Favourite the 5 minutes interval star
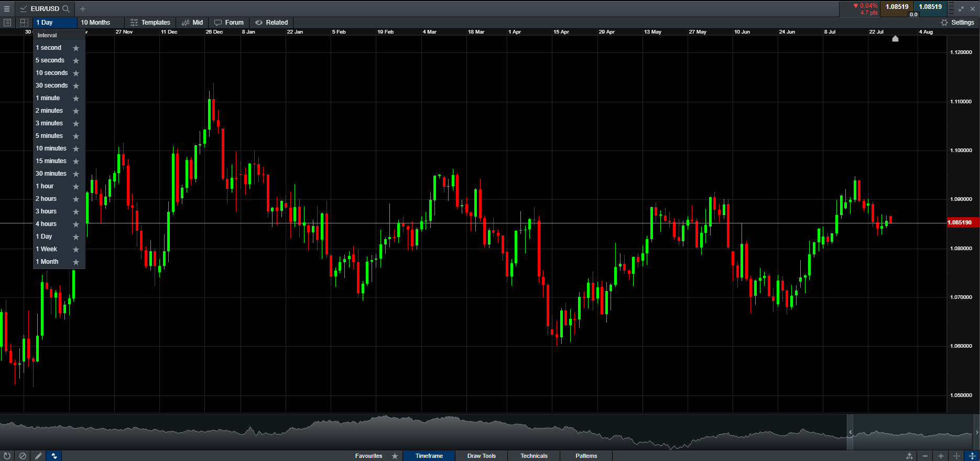The height and width of the screenshot is (461, 980). click(76, 136)
